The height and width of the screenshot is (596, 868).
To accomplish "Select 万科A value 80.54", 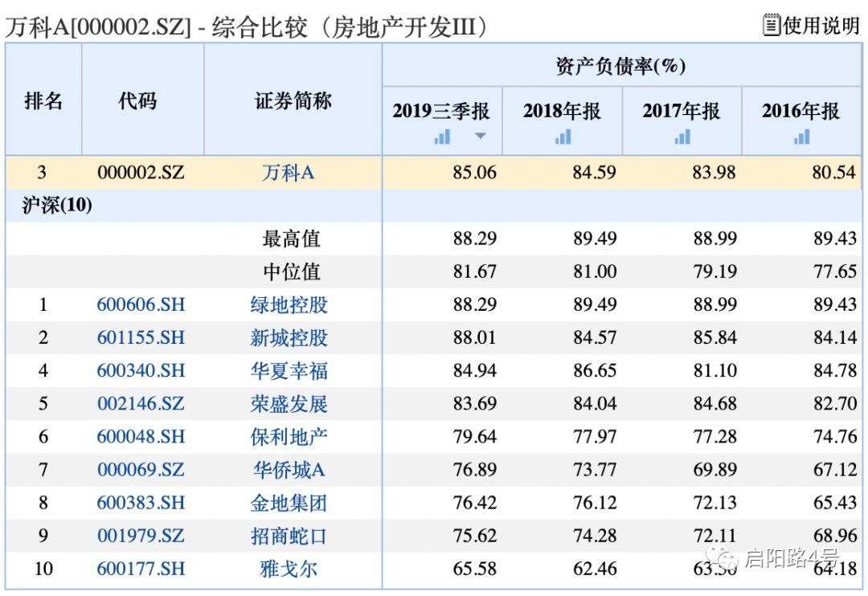I will point(834,173).
